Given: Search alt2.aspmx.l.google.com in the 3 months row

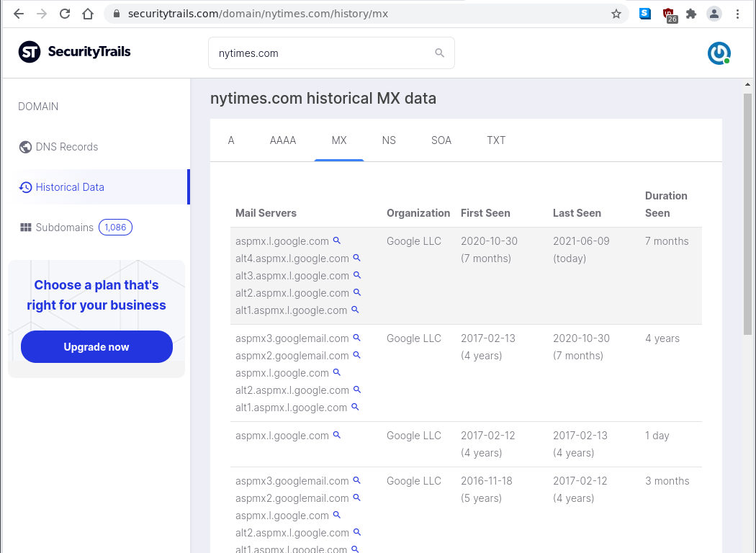Looking at the screenshot, I should pyautogui.click(x=357, y=533).
